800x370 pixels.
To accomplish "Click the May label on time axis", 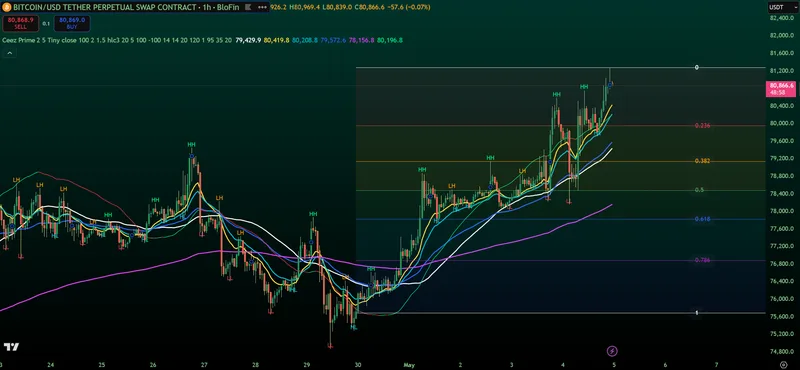I will (x=408, y=365).
